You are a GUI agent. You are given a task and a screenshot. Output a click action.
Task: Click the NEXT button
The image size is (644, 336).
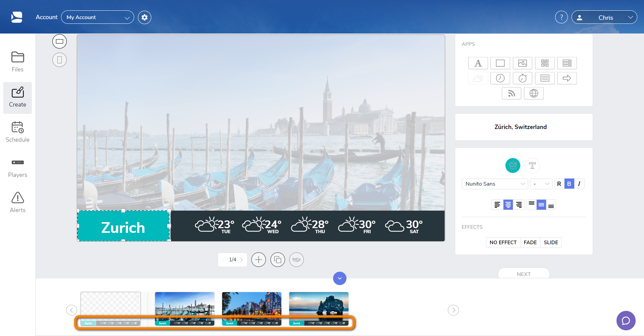pyautogui.click(x=524, y=274)
